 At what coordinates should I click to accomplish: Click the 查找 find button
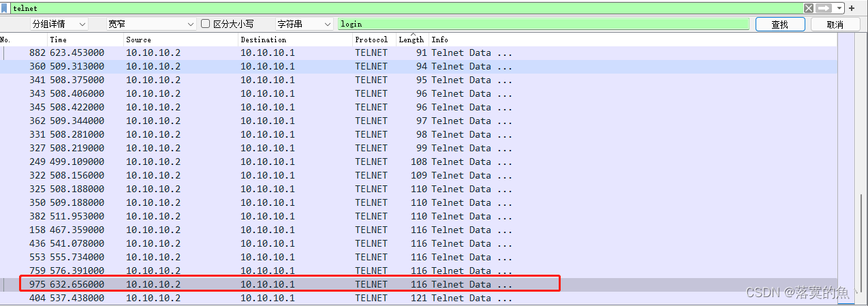coord(779,24)
